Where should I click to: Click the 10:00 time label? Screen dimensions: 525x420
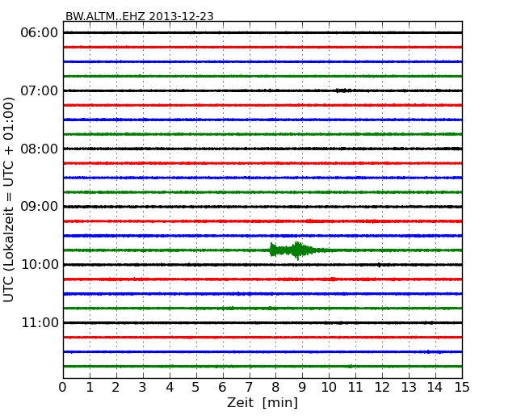pyautogui.click(x=40, y=265)
